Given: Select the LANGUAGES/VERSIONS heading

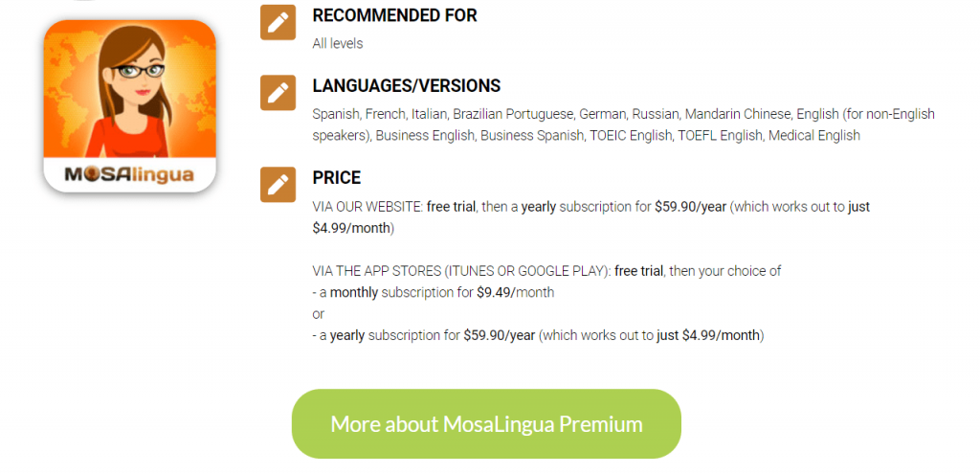Looking at the screenshot, I should click(406, 85).
